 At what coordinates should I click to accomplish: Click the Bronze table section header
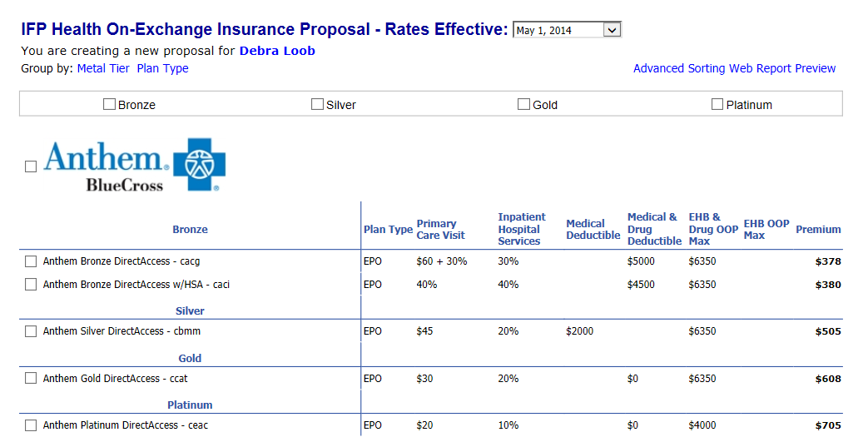click(190, 229)
